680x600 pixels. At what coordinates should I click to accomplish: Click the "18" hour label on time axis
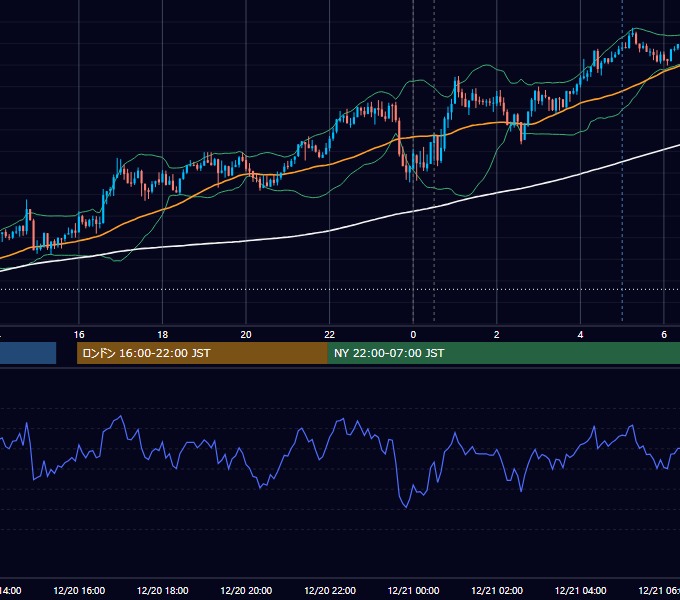click(x=163, y=334)
